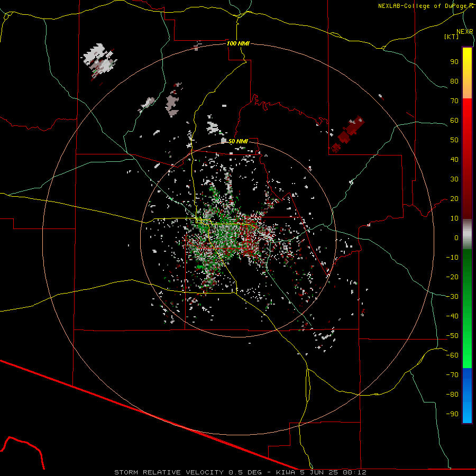Click the -90 value on the velocity scale
The height and width of the screenshot is (476, 476).
pos(452,414)
